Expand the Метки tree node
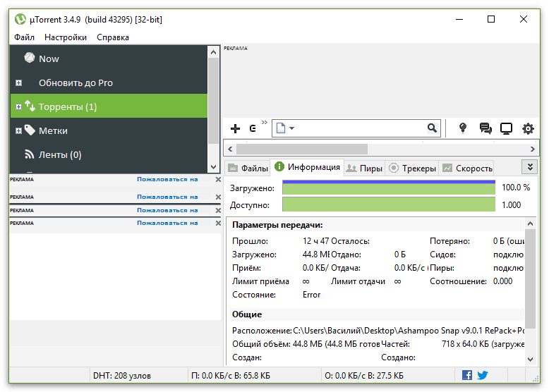549x392 pixels. point(19,130)
